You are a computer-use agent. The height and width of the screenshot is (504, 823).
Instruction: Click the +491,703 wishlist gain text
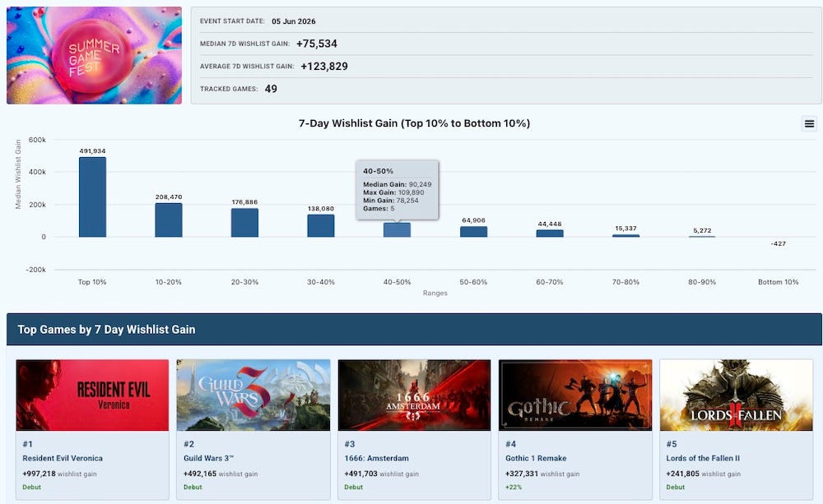[x=360, y=474]
